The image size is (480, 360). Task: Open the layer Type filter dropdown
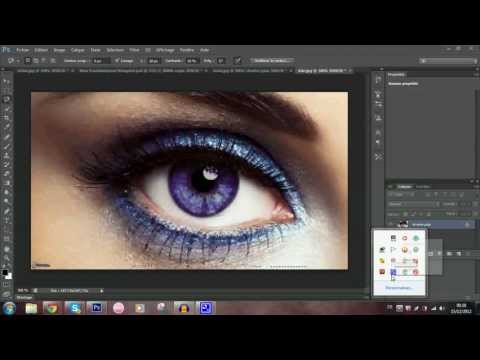click(x=402, y=194)
